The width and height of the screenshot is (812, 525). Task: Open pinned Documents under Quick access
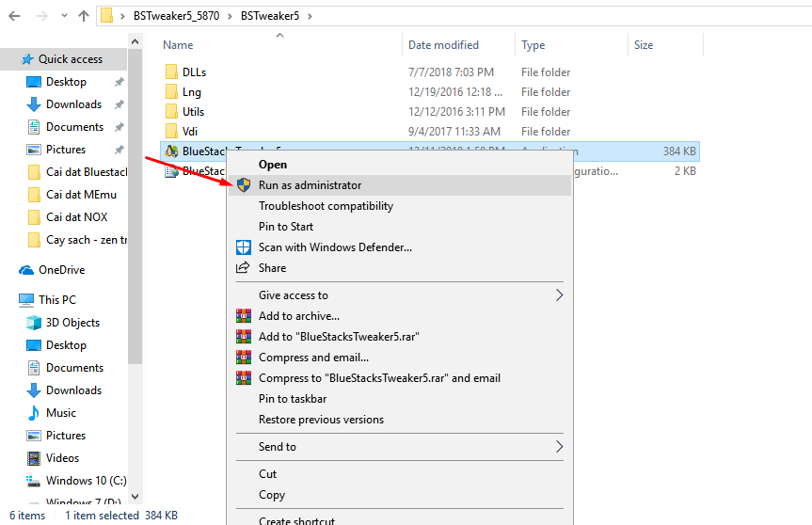tap(74, 127)
